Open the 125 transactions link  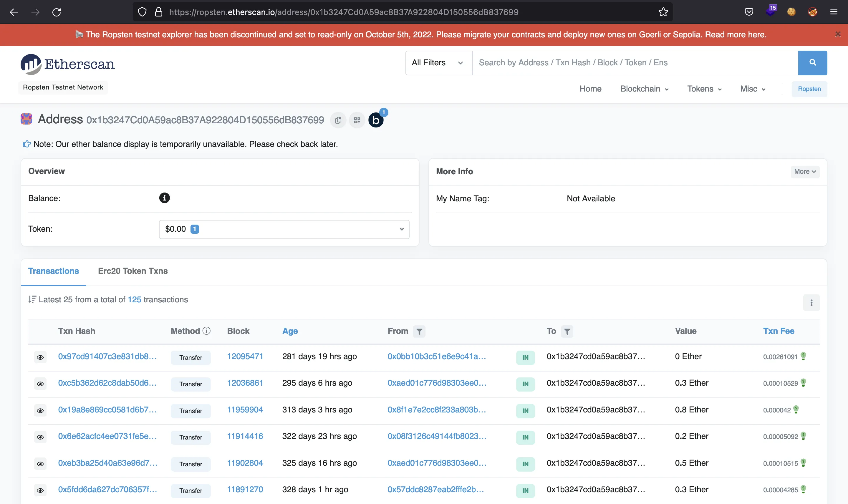(135, 300)
